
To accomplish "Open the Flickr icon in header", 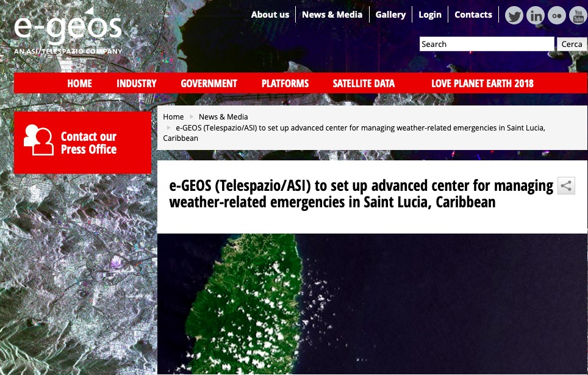I will pyautogui.click(x=557, y=15).
